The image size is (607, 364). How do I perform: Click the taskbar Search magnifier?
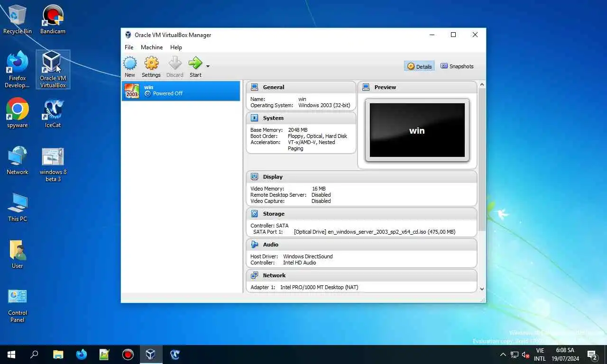tap(34, 355)
